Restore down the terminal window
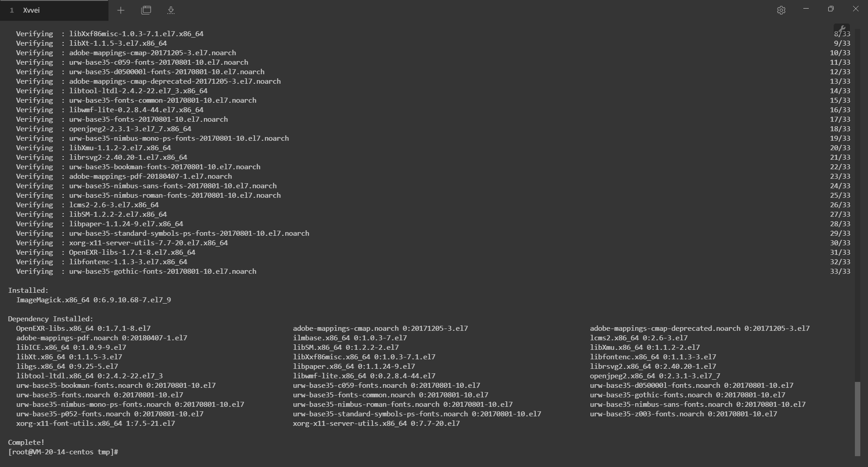 (x=831, y=9)
